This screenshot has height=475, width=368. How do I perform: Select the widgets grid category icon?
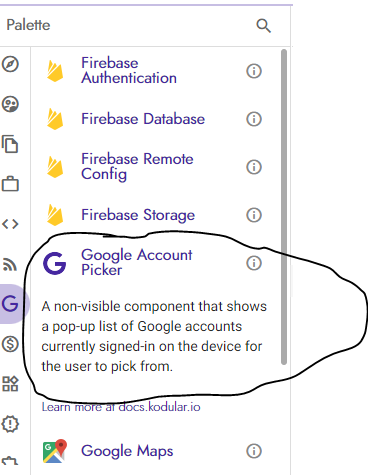click(x=10, y=384)
